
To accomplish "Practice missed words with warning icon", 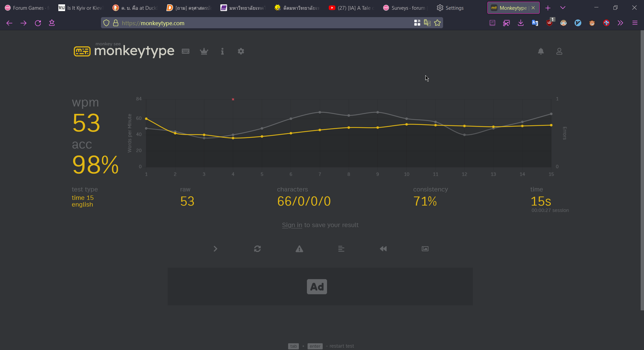I will (299, 249).
